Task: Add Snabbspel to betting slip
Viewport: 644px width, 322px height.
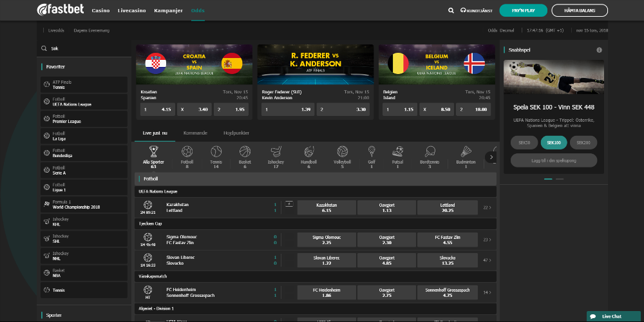Action: tap(554, 160)
